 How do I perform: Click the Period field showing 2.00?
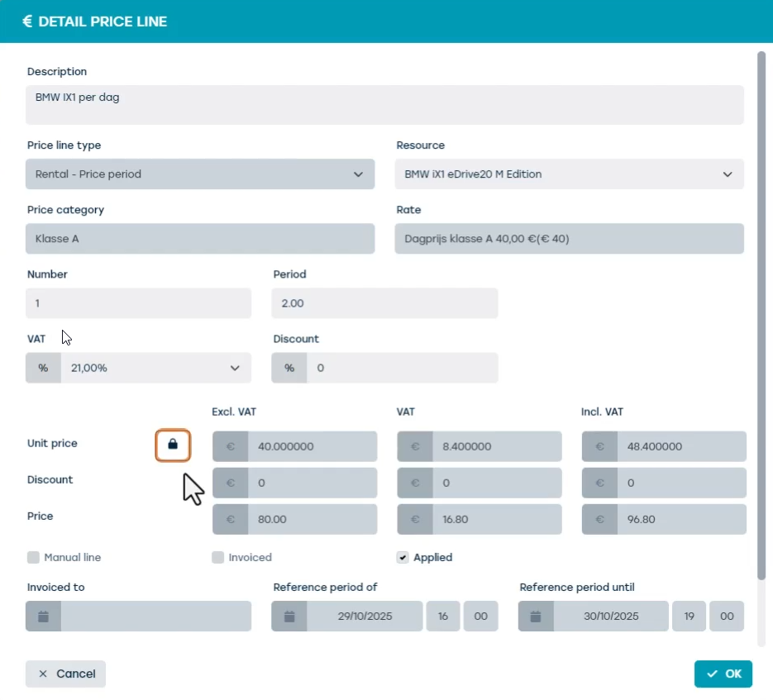384,303
